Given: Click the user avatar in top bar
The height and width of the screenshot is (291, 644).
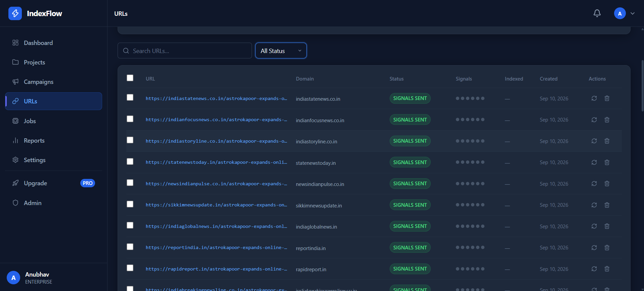Looking at the screenshot, I should pyautogui.click(x=620, y=13).
